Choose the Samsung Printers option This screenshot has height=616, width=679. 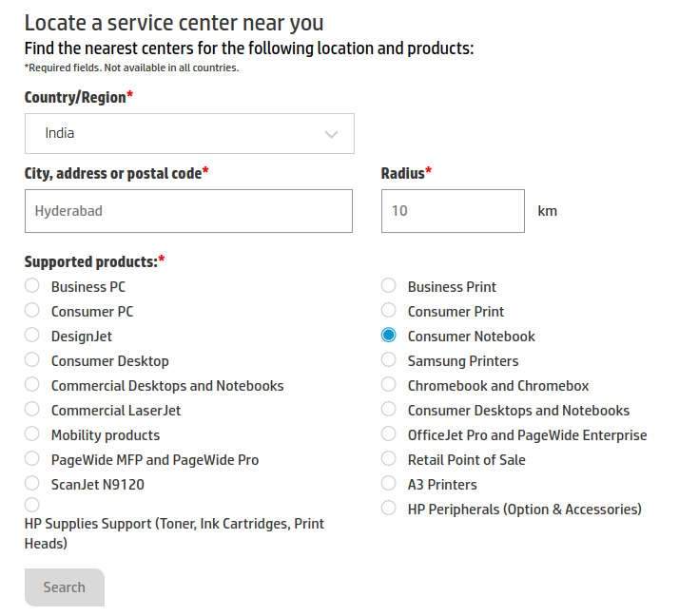click(x=389, y=360)
